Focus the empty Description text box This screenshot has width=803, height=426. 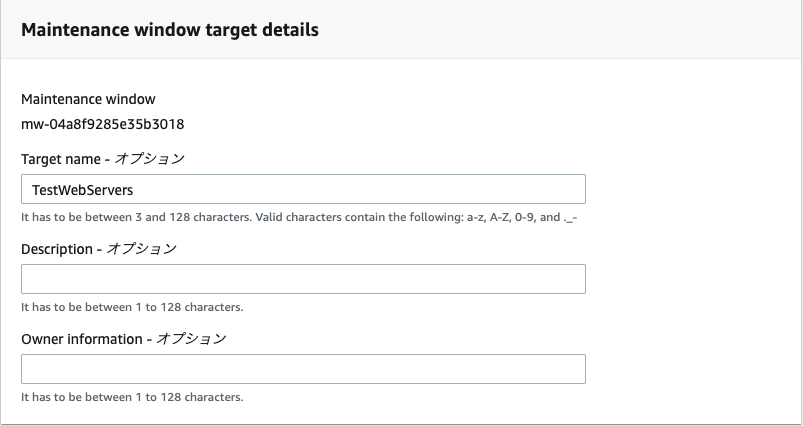coord(303,279)
